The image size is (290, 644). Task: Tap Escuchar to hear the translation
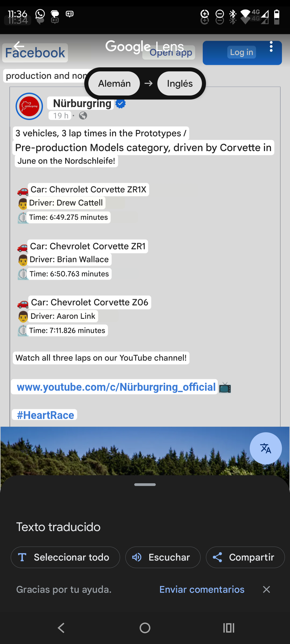point(163,557)
